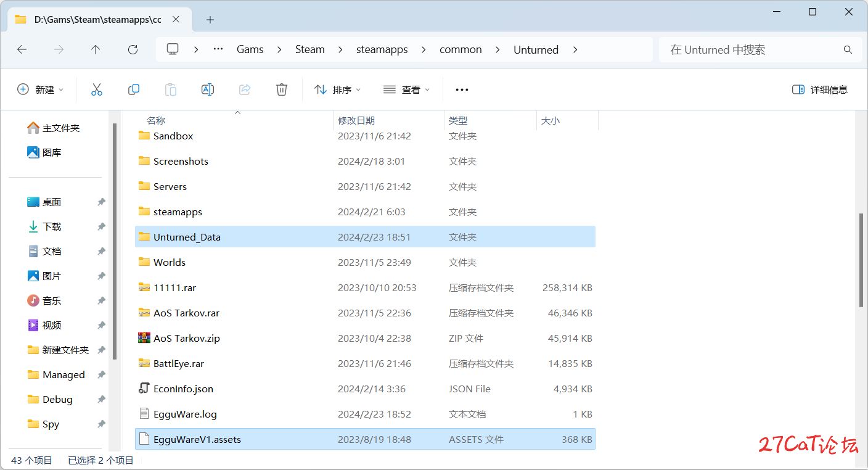Viewport: 868px width, 470px height.
Task: Expand the chevron after common in address bar
Action: point(497,50)
